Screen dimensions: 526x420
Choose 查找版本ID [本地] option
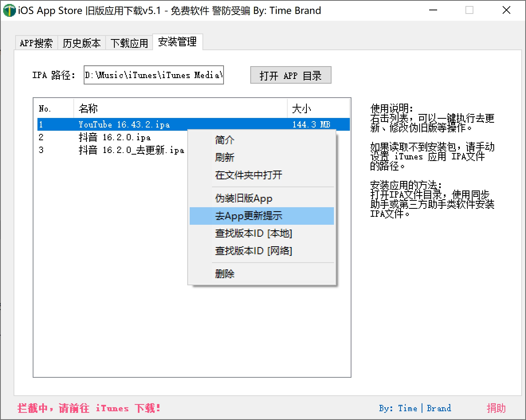tap(262, 234)
